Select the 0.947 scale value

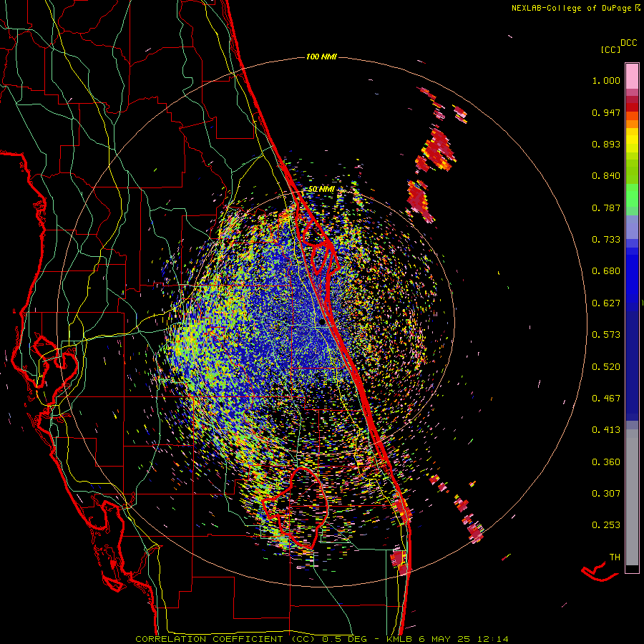point(606,112)
